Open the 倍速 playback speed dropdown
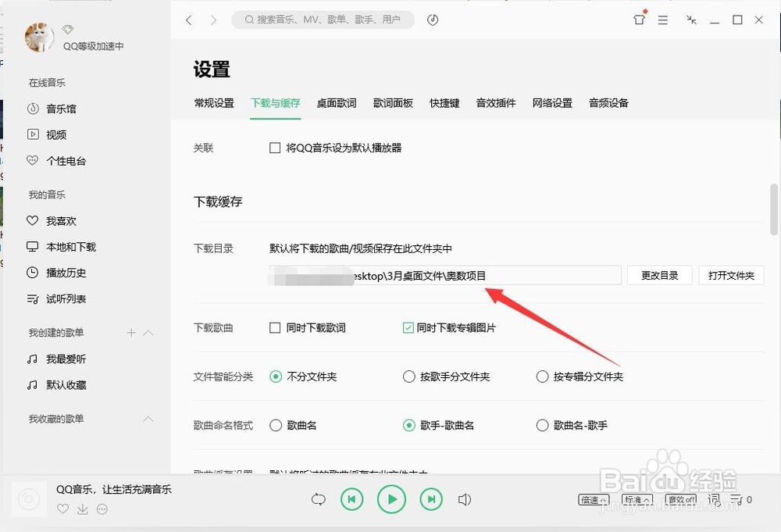This screenshot has height=532, width=781. (x=594, y=499)
